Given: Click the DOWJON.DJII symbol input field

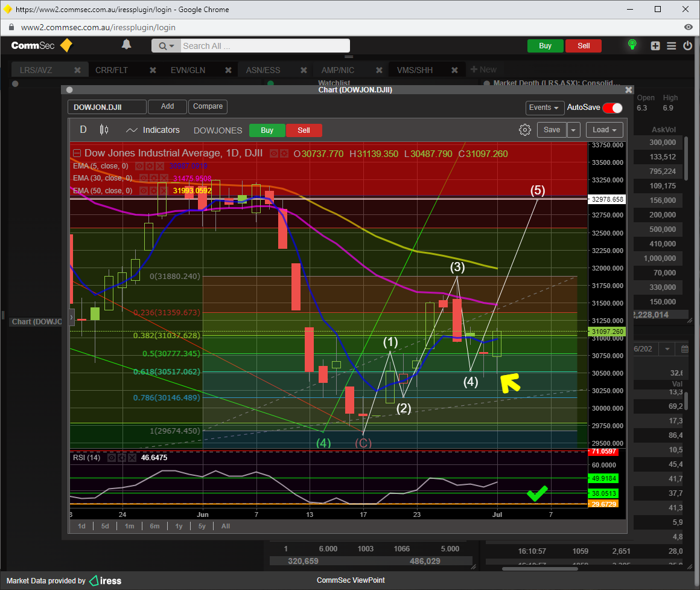Looking at the screenshot, I should click(x=107, y=107).
